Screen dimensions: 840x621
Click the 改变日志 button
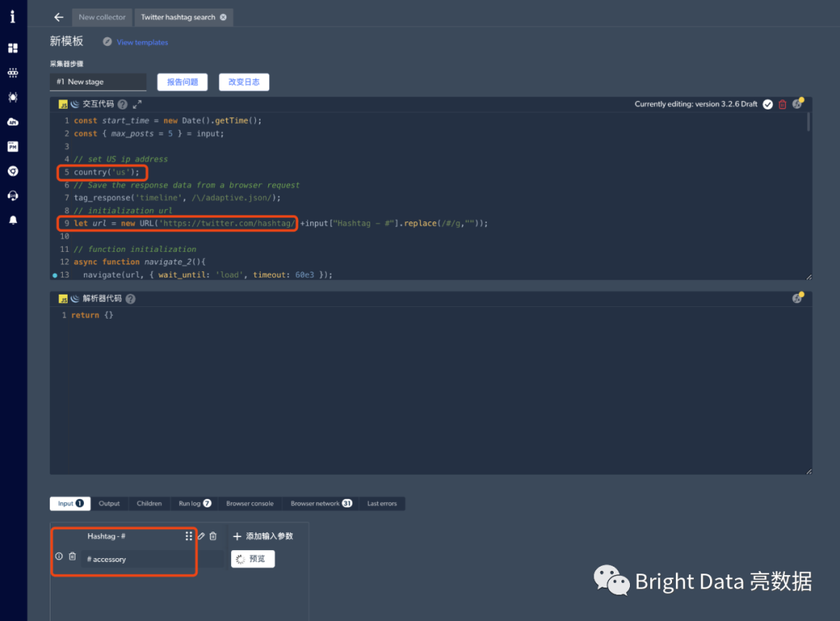click(243, 82)
